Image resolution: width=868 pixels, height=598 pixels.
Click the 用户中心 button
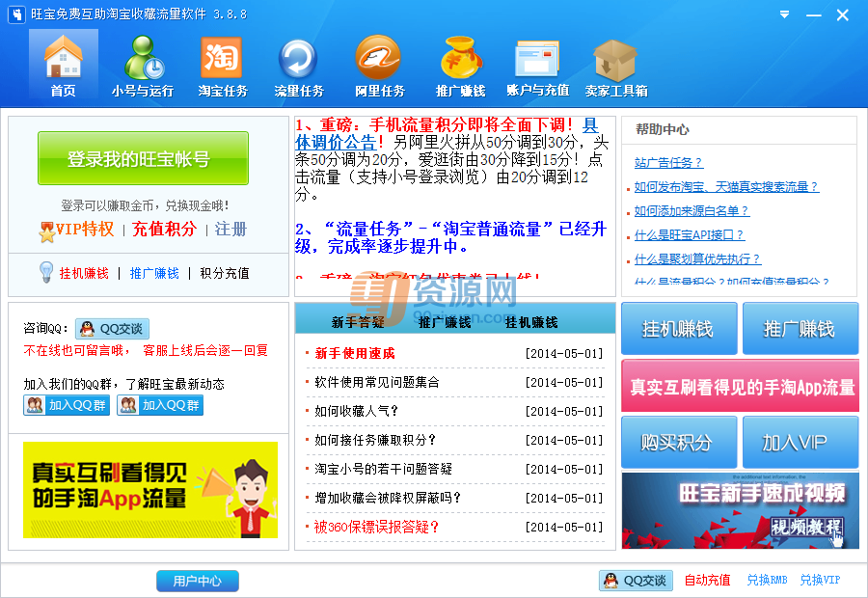[198, 581]
